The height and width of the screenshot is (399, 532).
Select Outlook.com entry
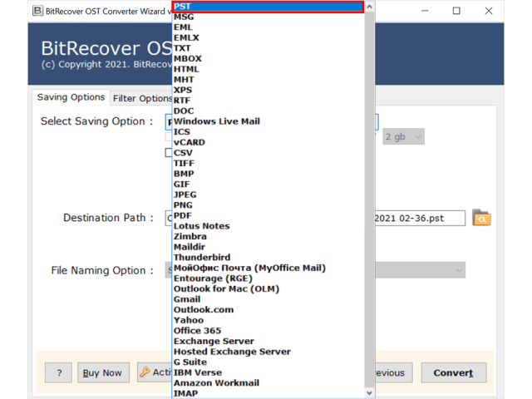pos(268,310)
